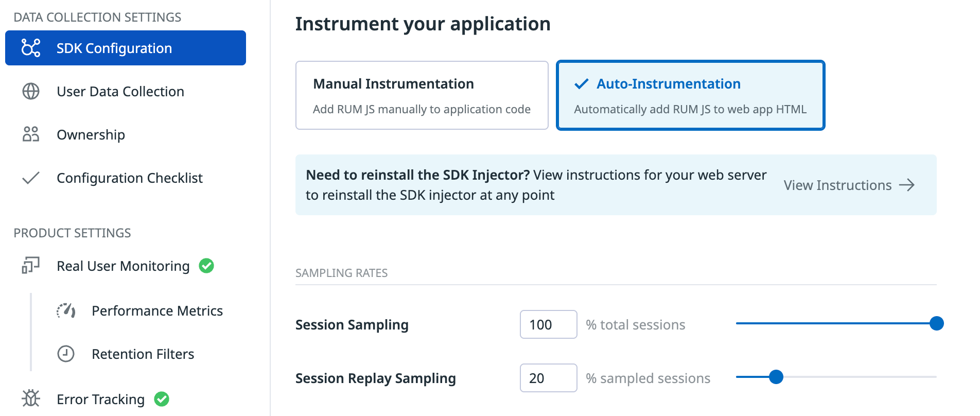Choose the Auto-Instrumentation option card

click(x=690, y=95)
